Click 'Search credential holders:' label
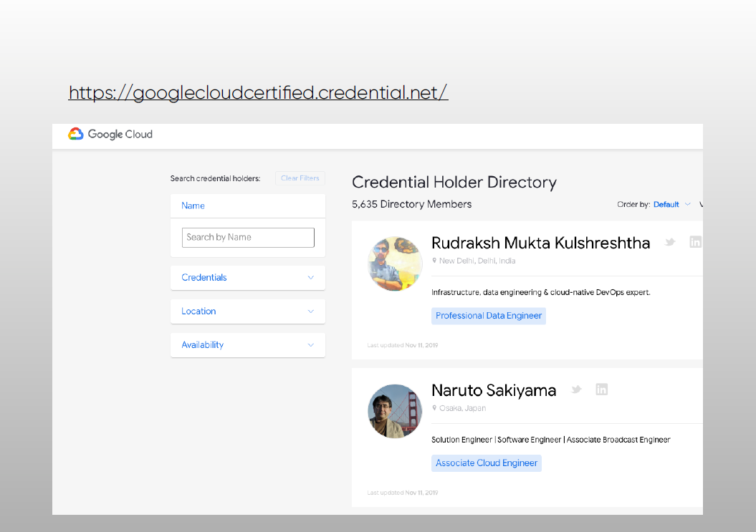Viewport: 756px width, 532px height. point(215,178)
